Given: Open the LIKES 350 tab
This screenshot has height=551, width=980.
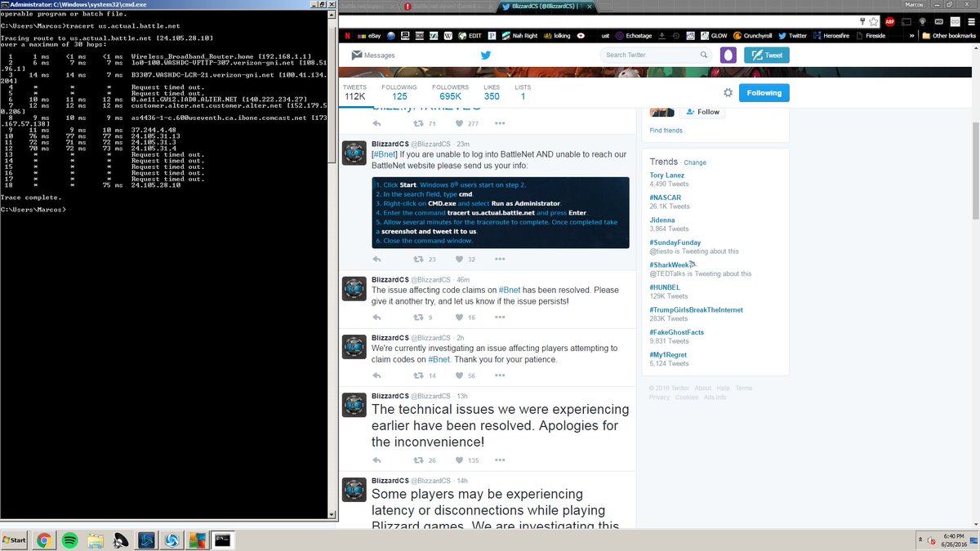Looking at the screenshot, I should click(x=492, y=92).
